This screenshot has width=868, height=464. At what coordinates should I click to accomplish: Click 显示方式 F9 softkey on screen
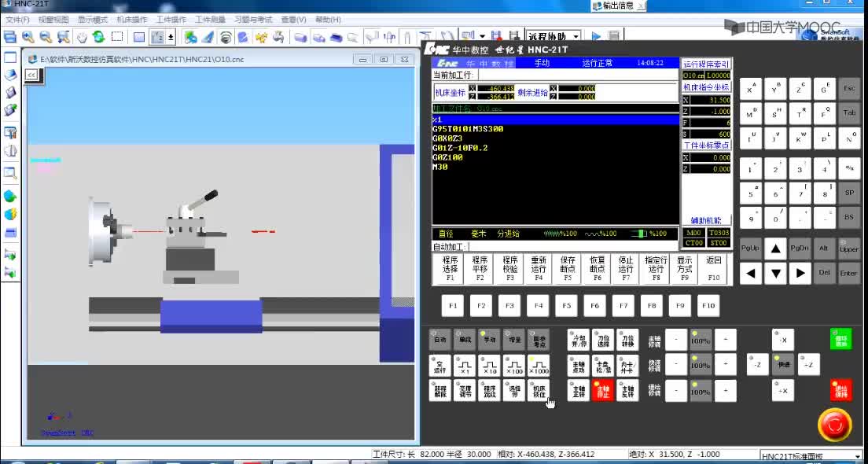tap(684, 269)
